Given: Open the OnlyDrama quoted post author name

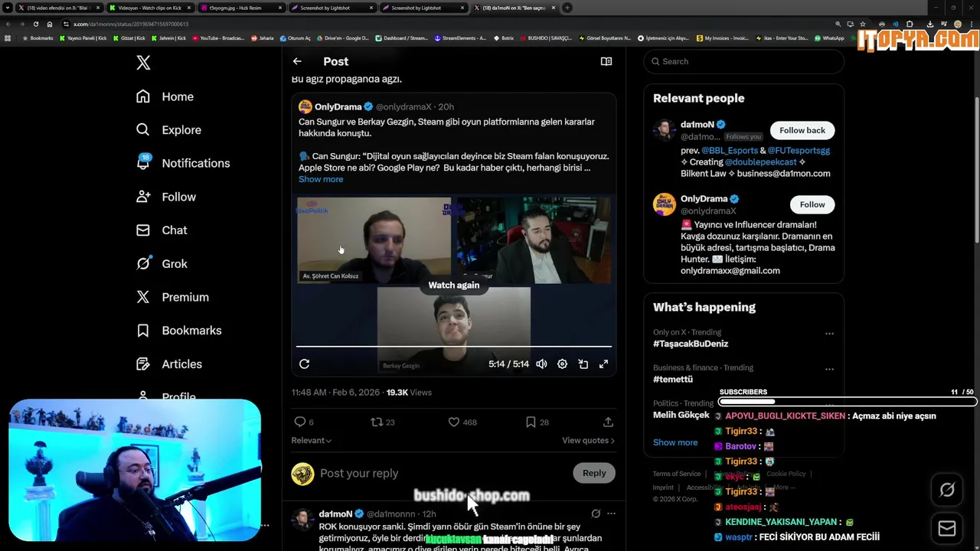Looking at the screenshot, I should (338, 107).
